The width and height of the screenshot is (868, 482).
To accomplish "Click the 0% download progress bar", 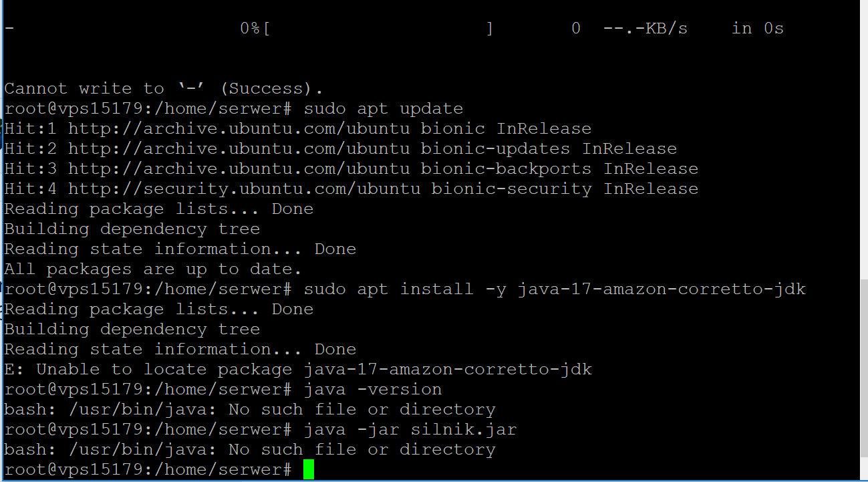I will (x=378, y=28).
